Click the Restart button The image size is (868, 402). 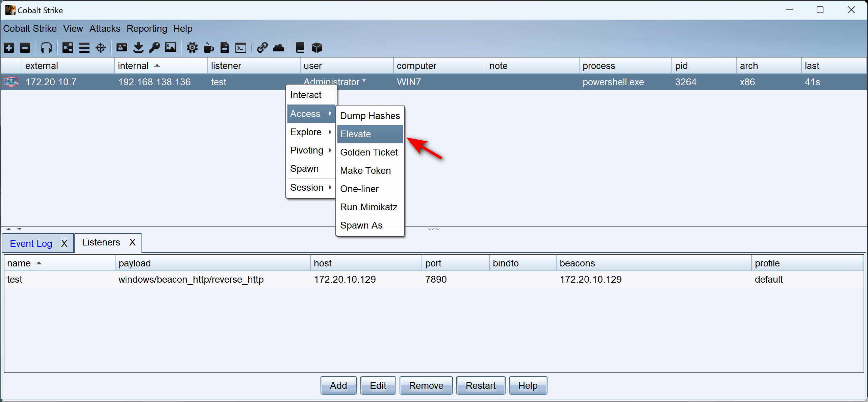coord(480,386)
